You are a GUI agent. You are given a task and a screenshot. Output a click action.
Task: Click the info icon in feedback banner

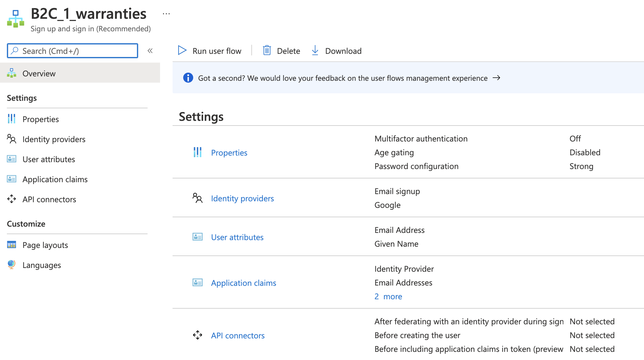point(188,78)
